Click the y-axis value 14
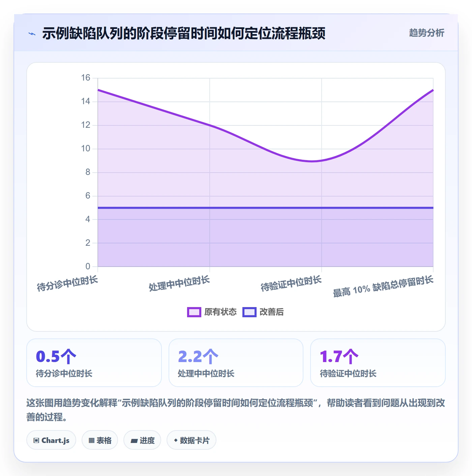 pos(86,101)
